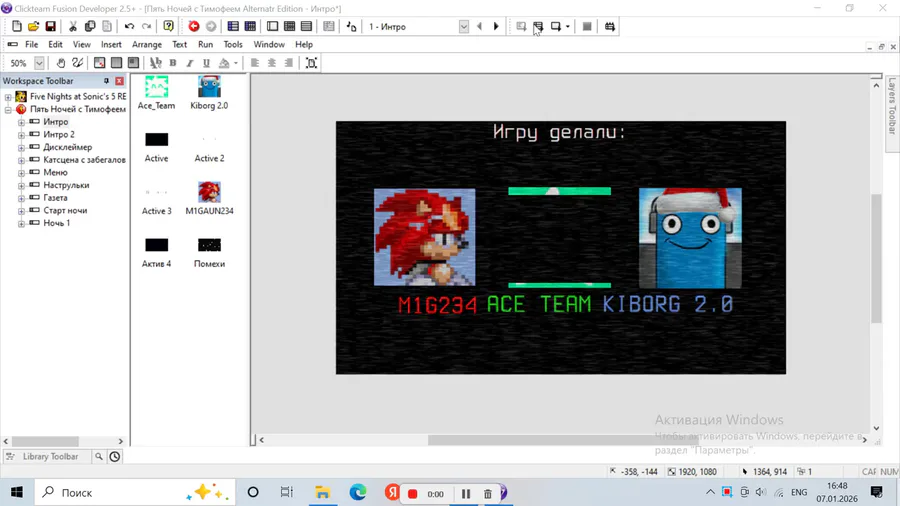Copy the selected object
The height and width of the screenshot is (506, 900).
90,26
